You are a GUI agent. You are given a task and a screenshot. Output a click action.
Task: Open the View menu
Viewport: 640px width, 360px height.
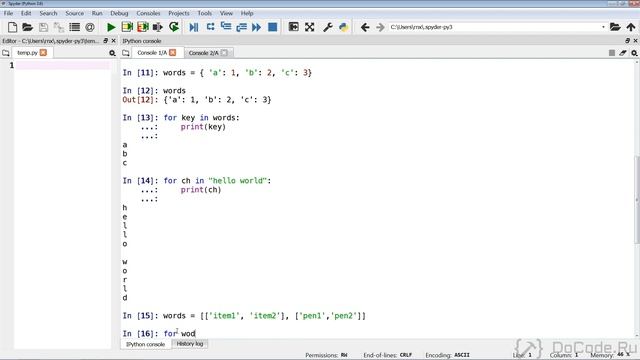tap(226, 13)
